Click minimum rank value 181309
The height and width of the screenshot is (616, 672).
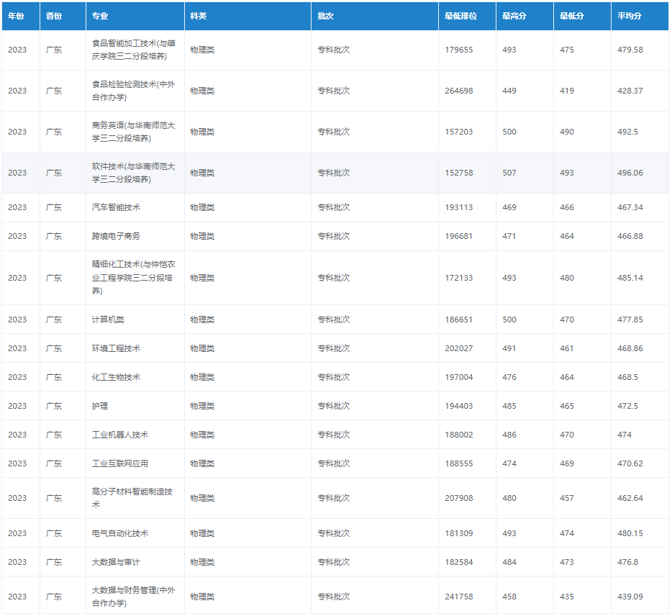click(458, 533)
